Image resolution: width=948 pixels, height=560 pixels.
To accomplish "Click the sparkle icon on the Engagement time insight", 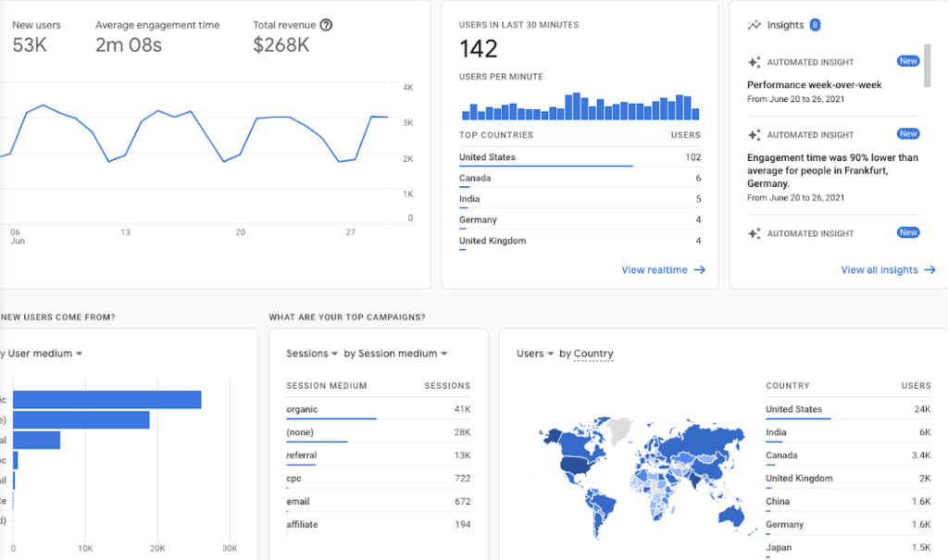I will (x=753, y=133).
